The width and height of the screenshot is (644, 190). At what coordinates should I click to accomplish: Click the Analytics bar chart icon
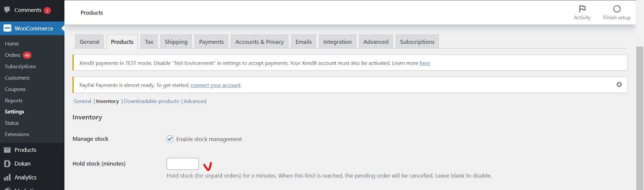pyautogui.click(x=7, y=177)
